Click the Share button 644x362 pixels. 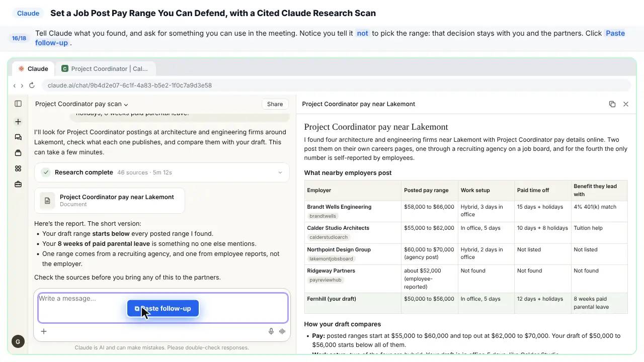pyautogui.click(x=275, y=104)
